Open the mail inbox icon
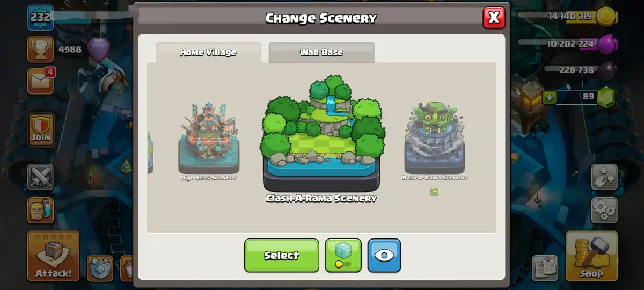This screenshot has height=290, width=644. (x=41, y=81)
